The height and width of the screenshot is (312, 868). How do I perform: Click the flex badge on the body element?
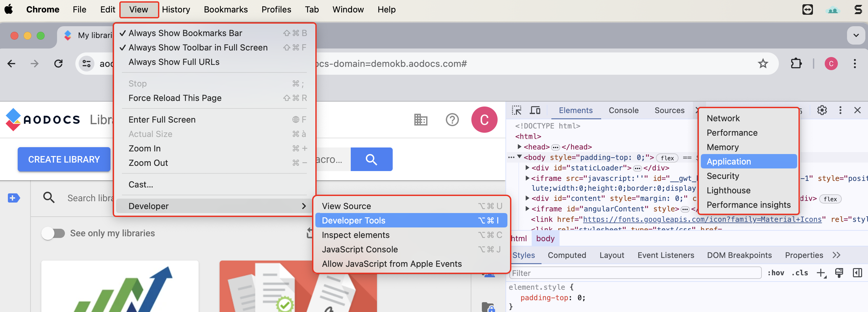tap(667, 158)
